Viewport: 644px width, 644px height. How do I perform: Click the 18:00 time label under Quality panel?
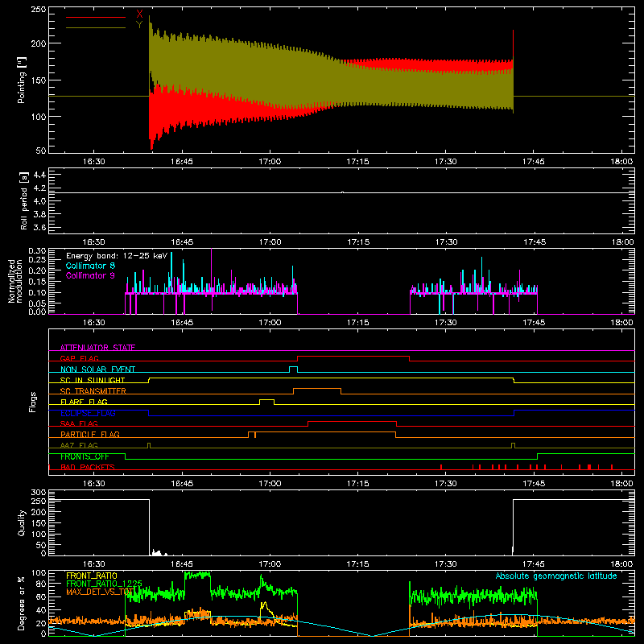[621, 564]
